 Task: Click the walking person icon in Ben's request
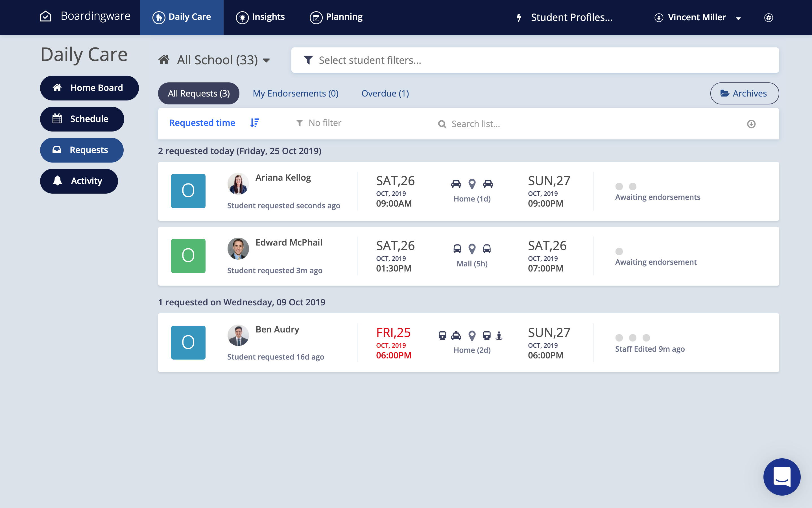tap(499, 335)
